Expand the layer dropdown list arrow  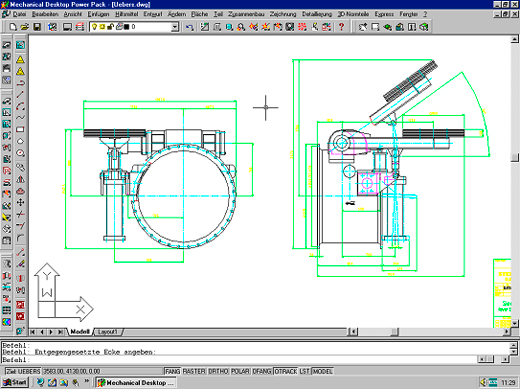pos(175,27)
